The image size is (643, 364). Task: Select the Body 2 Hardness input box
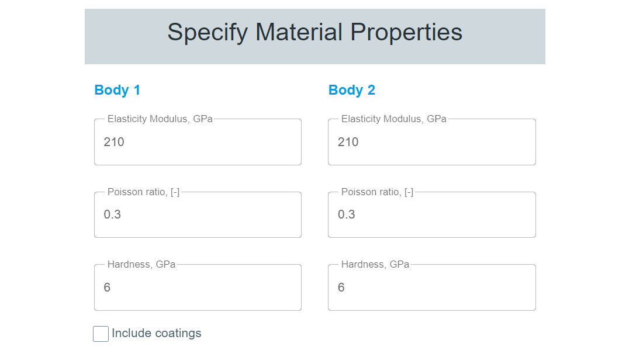(431, 287)
